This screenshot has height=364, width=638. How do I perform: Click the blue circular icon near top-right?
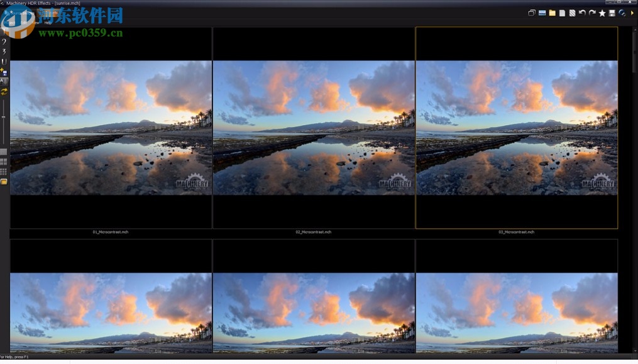click(x=622, y=13)
